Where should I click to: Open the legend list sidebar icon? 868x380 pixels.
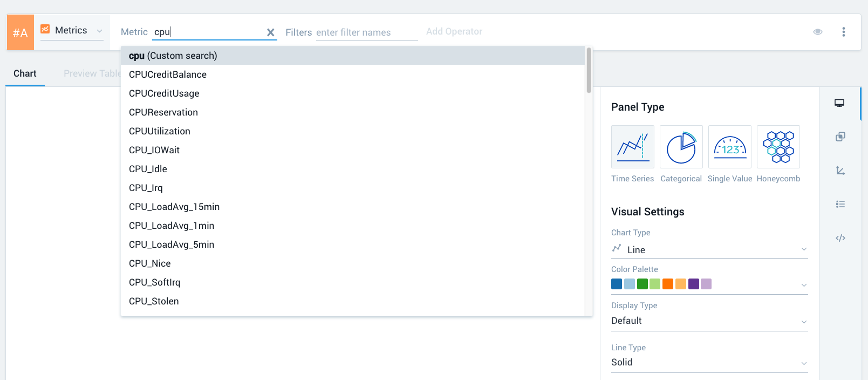pyautogui.click(x=840, y=204)
